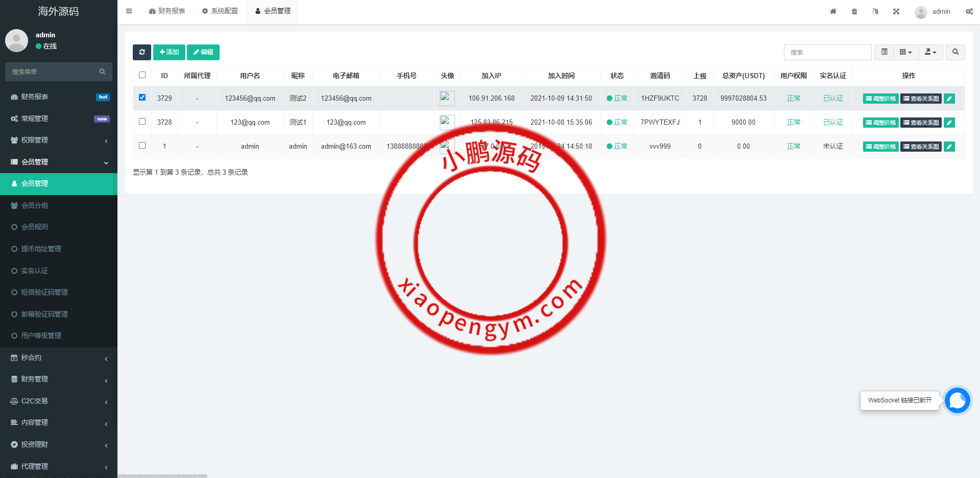Open the blue chat bubble widget
980x478 pixels.
(x=957, y=400)
